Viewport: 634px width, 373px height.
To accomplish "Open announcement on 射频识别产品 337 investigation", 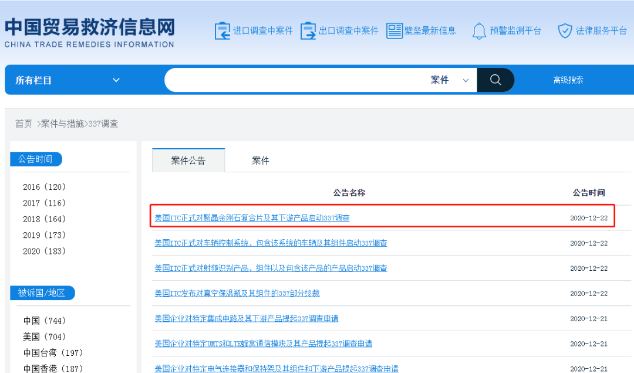I will point(271,268).
